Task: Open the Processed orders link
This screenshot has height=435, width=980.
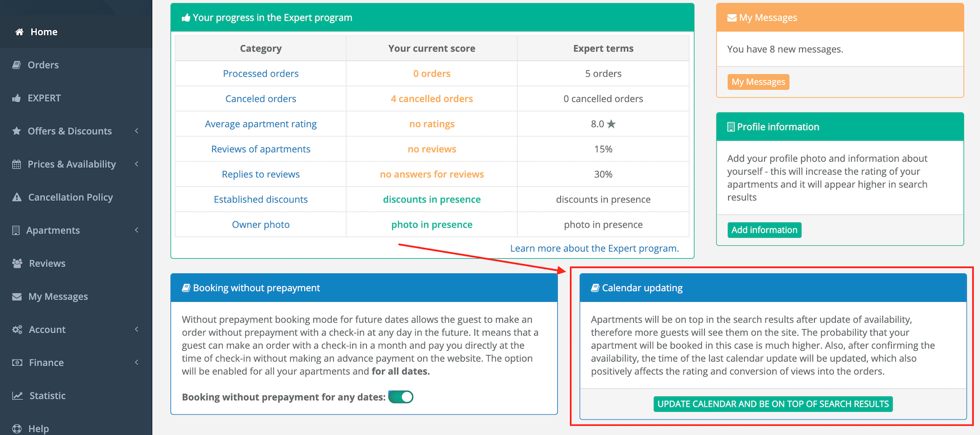Action: tap(260, 73)
